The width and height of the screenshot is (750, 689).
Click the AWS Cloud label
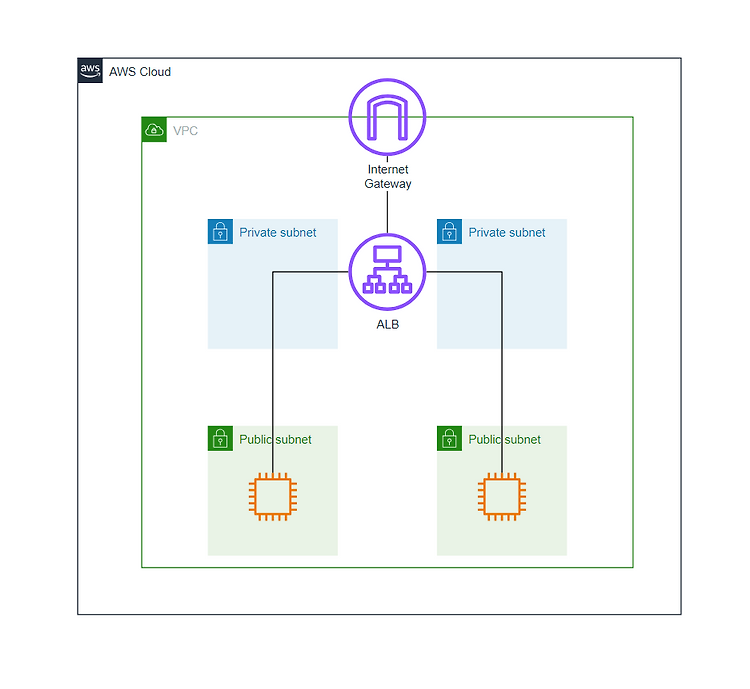[x=140, y=72]
